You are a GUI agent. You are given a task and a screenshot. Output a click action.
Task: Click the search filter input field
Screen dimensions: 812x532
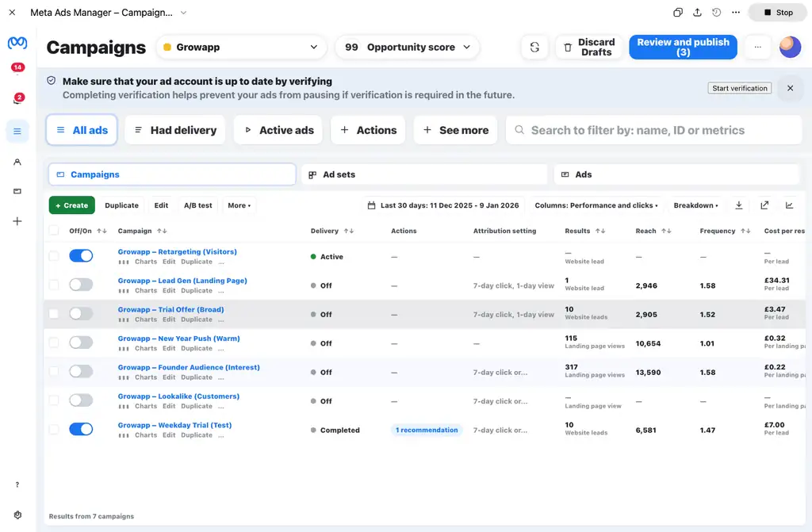coord(654,130)
